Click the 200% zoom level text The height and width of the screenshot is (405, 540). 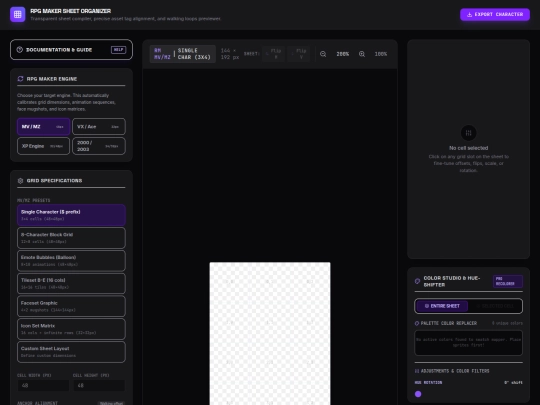point(343,54)
